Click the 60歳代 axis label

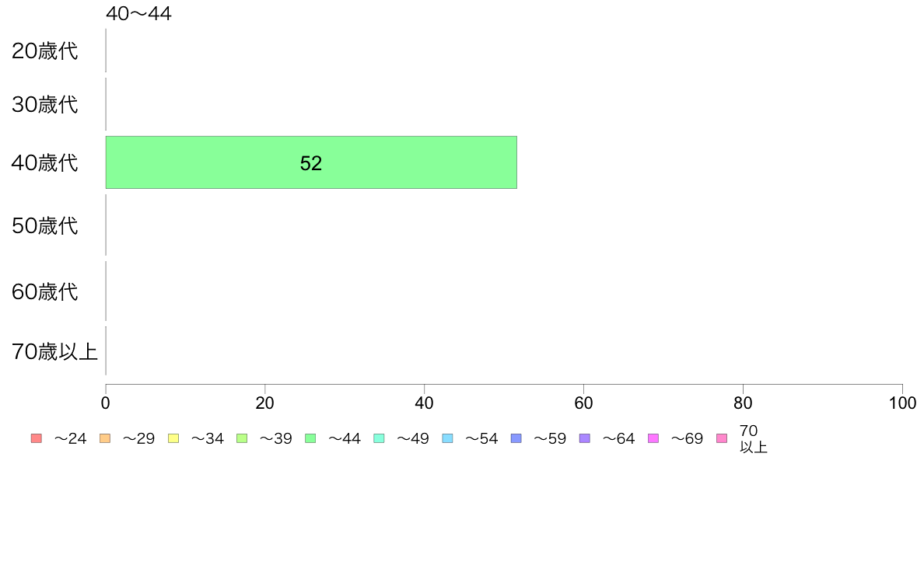(45, 291)
